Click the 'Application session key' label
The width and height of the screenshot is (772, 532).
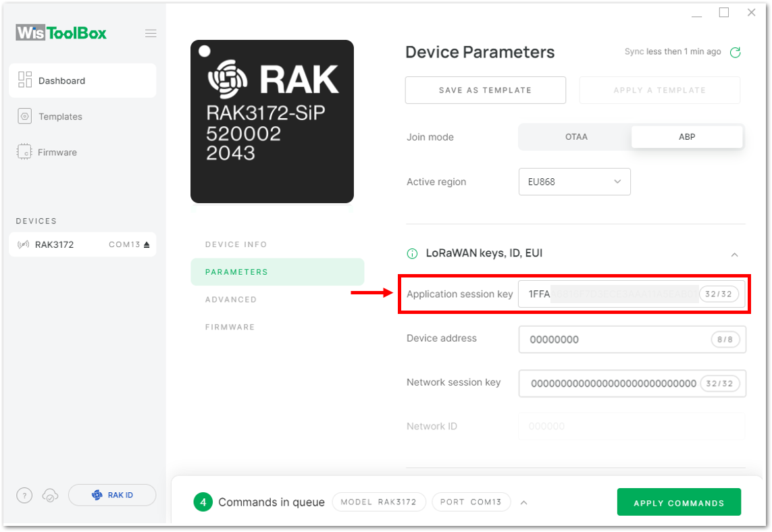(x=460, y=294)
